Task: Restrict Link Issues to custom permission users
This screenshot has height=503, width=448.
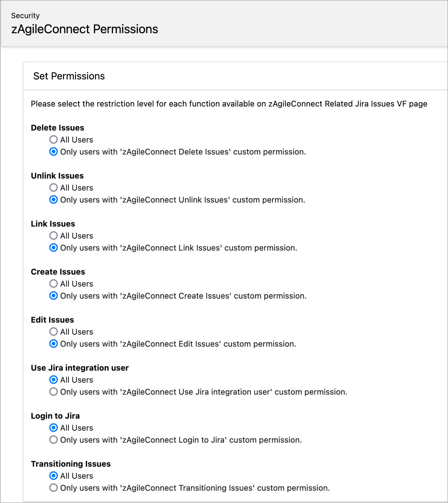Action: click(x=54, y=248)
